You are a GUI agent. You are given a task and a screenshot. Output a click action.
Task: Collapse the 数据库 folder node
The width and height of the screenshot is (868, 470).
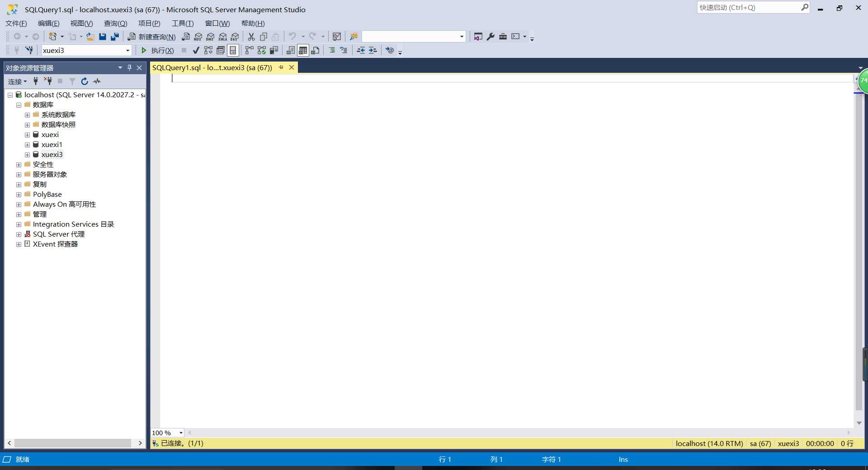[x=19, y=105]
